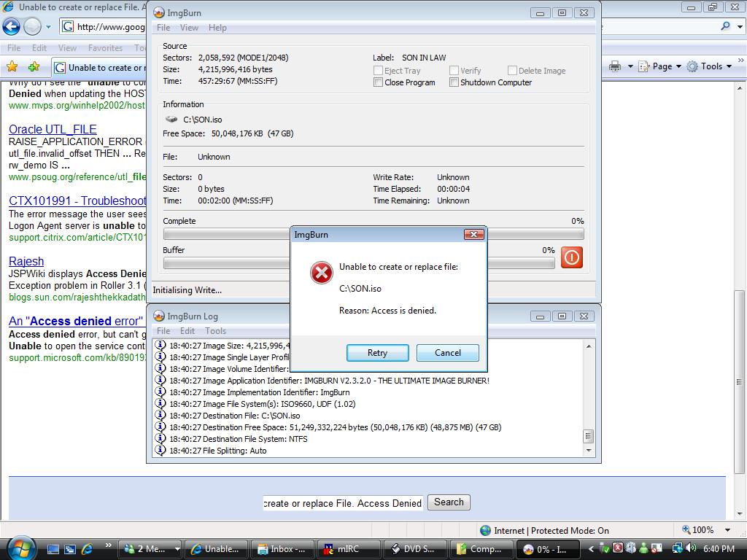Select the 'Unable to create or r...' browser tab
Image resolution: width=747 pixels, height=560 pixels.
[x=99, y=68]
